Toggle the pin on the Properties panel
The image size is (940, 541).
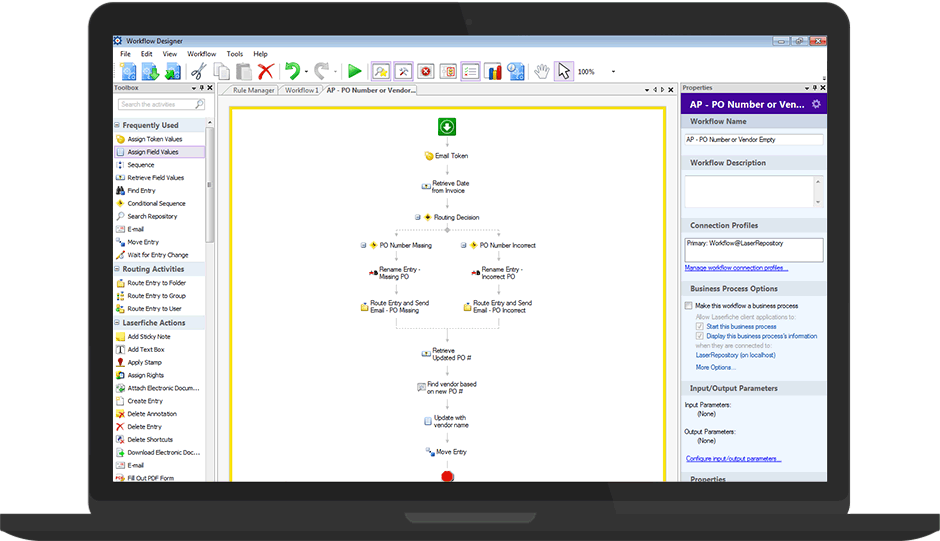(815, 88)
